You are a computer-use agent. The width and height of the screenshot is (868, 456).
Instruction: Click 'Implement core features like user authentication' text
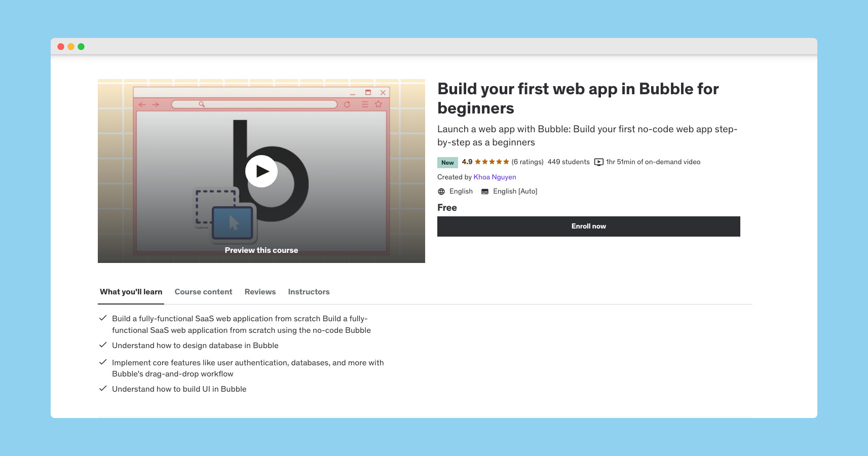coord(248,368)
